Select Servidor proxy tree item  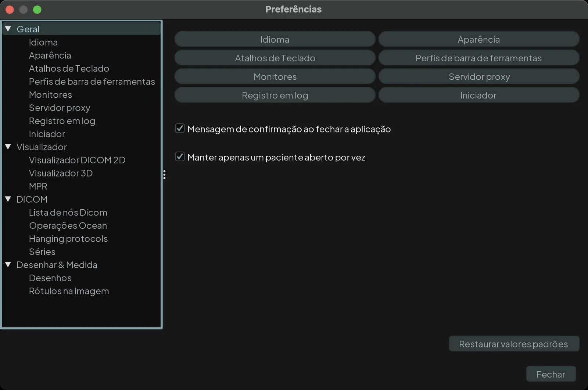(x=60, y=108)
